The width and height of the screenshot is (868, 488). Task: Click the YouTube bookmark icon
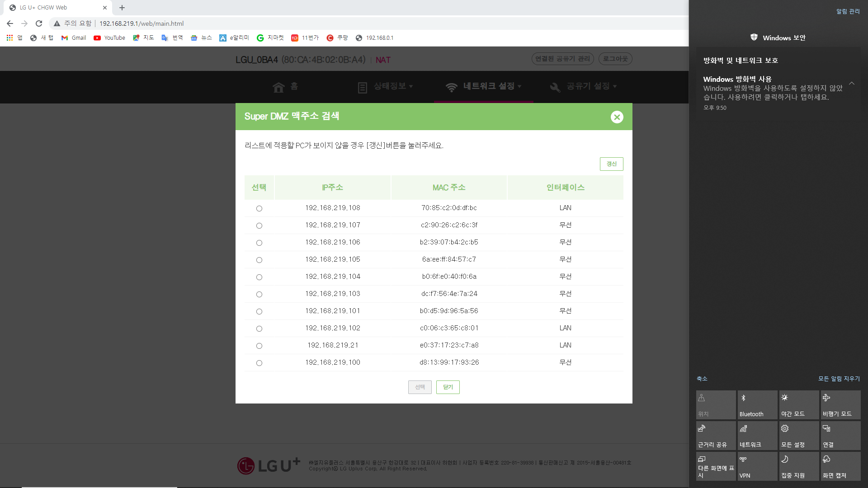click(x=97, y=38)
